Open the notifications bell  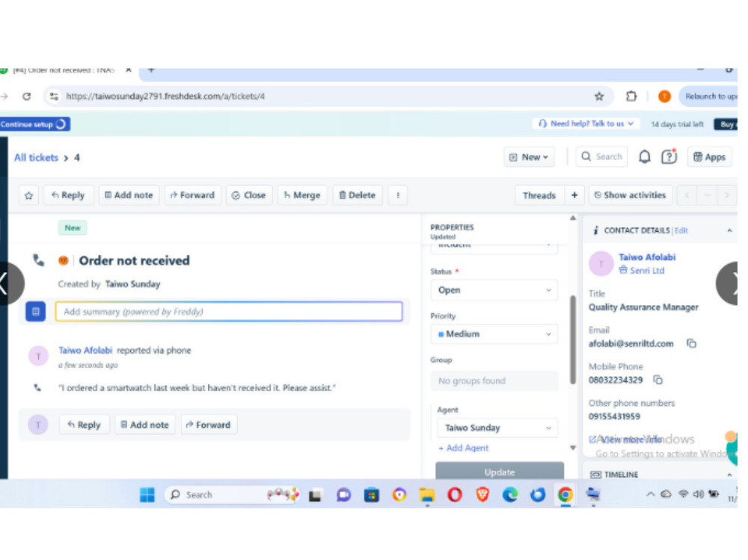[645, 157]
